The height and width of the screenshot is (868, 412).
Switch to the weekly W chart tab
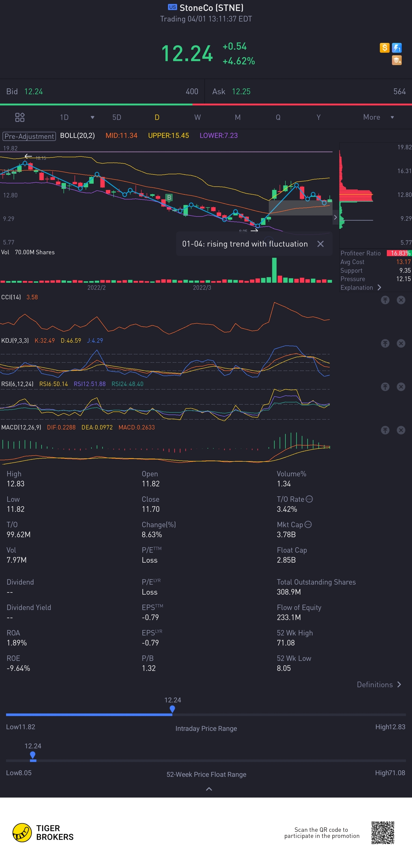(197, 117)
